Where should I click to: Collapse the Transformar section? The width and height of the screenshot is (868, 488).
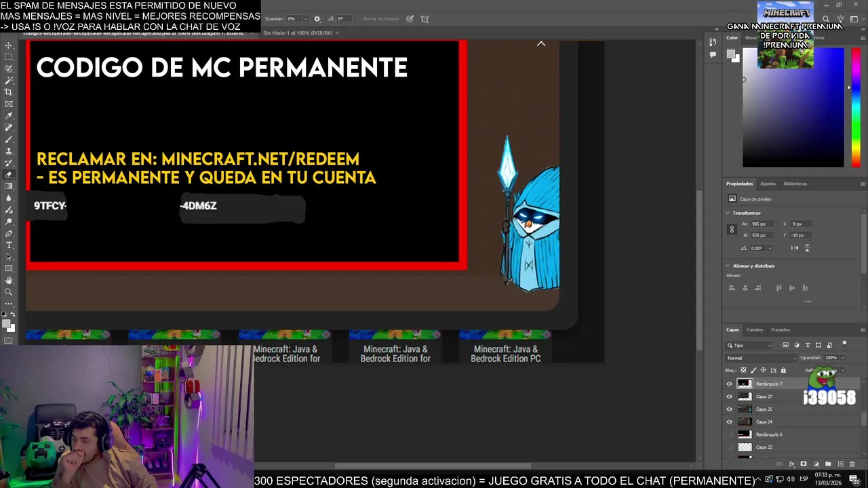pyautogui.click(x=728, y=213)
